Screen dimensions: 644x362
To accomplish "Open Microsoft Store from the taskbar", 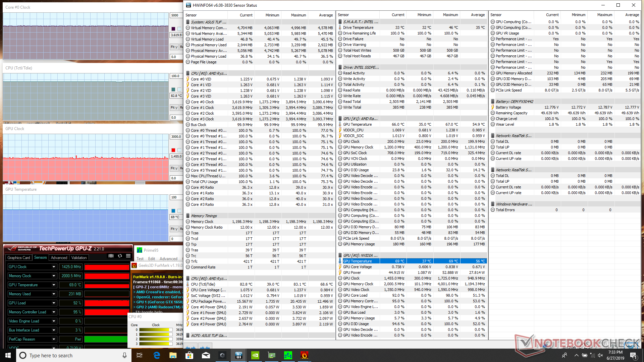I will [x=190, y=355].
